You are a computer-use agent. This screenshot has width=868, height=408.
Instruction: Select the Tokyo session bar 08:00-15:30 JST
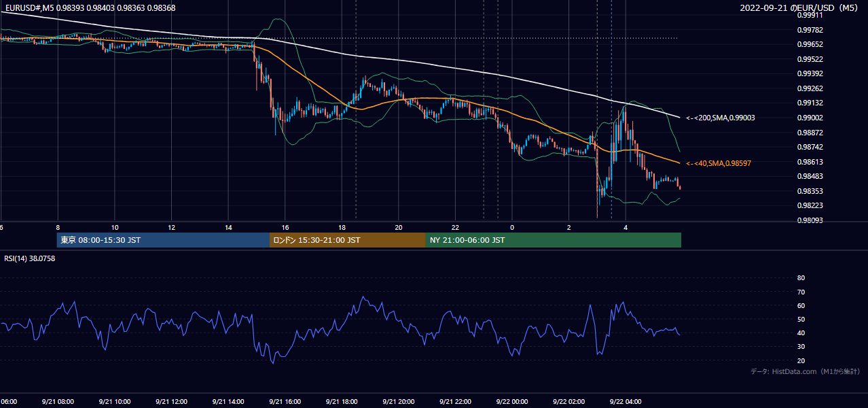click(x=163, y=240)
